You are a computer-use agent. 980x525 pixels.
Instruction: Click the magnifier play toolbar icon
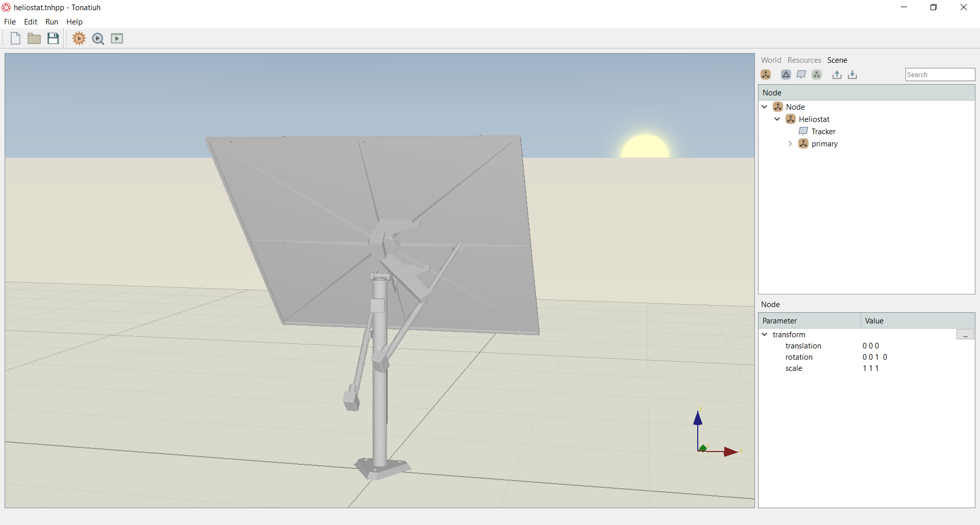(x=98, y=39)
